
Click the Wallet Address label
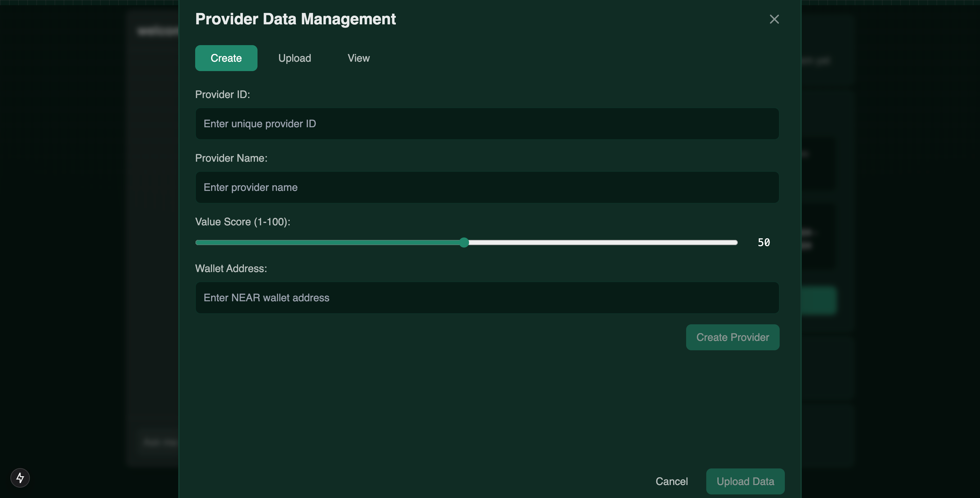coord(231,268)
